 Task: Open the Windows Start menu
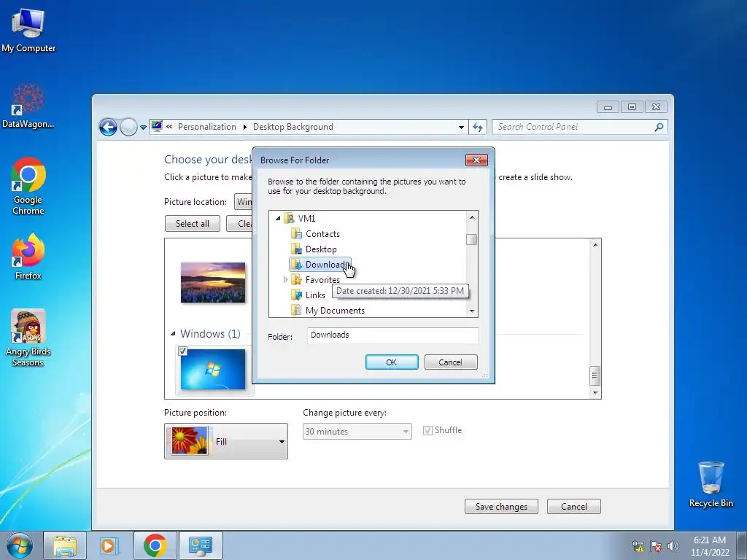pos(20,545)
